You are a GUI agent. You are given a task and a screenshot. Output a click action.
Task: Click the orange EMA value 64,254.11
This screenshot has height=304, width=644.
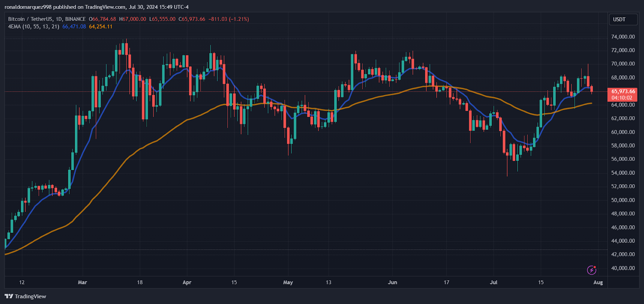click(x=101, y=27)
